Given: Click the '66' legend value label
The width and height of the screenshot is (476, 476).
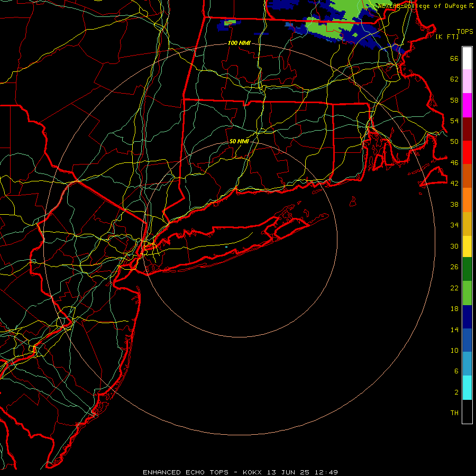Looking at the screenshot, I should [454, 58].
